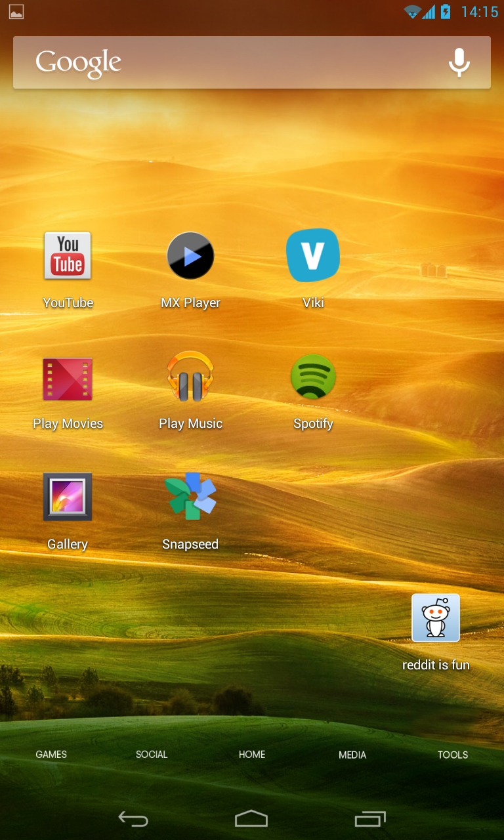The height and width of the screenshot is (840, 504).
Task: Open the YouTube app
Action: [x=68, y=256]
